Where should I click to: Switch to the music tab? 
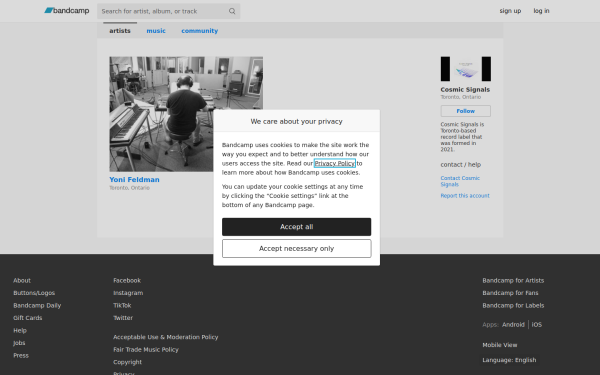156,31
